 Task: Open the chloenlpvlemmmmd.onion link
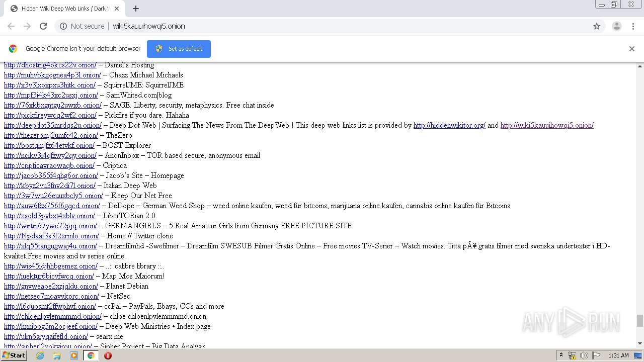tap(53, 316)
